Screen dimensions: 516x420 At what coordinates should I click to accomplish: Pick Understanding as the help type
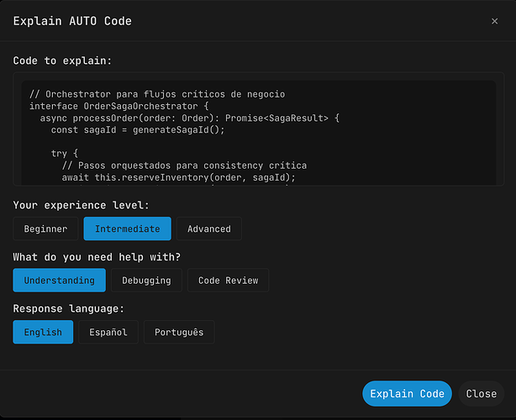(60, 281)
